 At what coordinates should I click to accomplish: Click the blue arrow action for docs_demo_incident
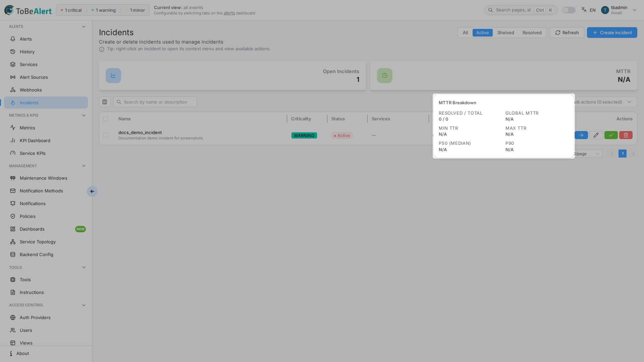[581, 135]
